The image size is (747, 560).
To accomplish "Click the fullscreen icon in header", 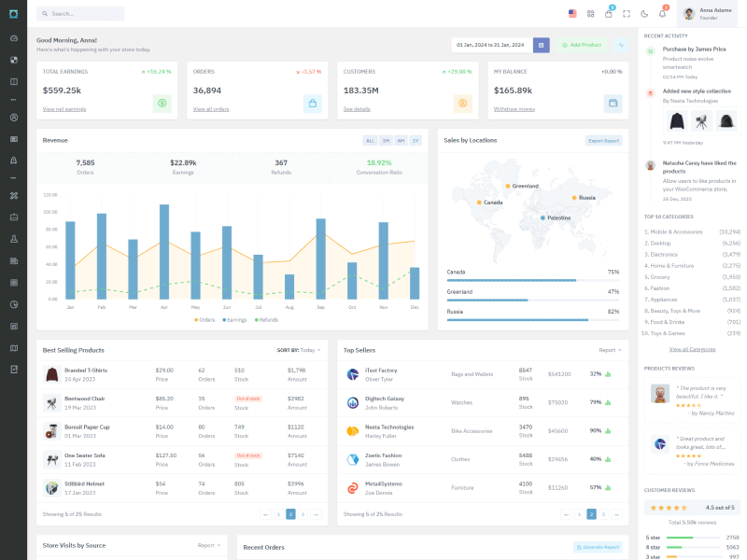I will point(627,14).
